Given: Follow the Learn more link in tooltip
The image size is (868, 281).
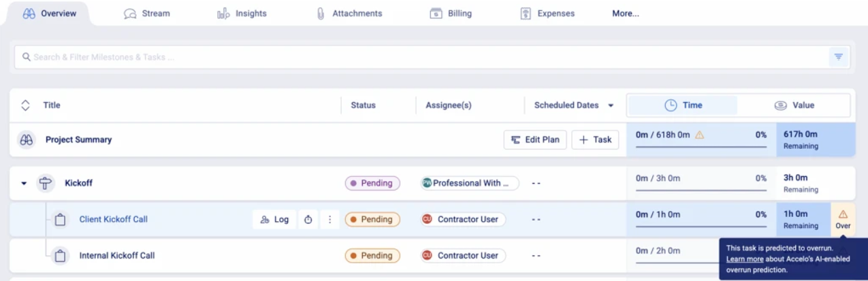Looking at the screenshot, I should [x=744, y=259].
